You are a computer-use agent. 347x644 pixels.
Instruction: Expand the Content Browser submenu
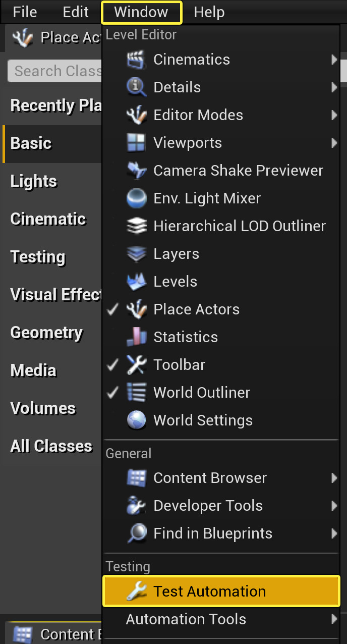[x=335, y=477]
